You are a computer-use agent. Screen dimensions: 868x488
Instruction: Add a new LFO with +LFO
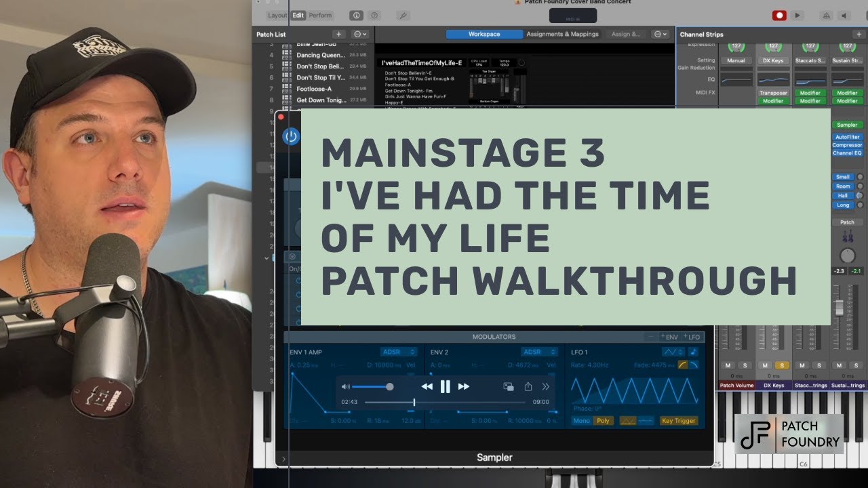(692, 337)
